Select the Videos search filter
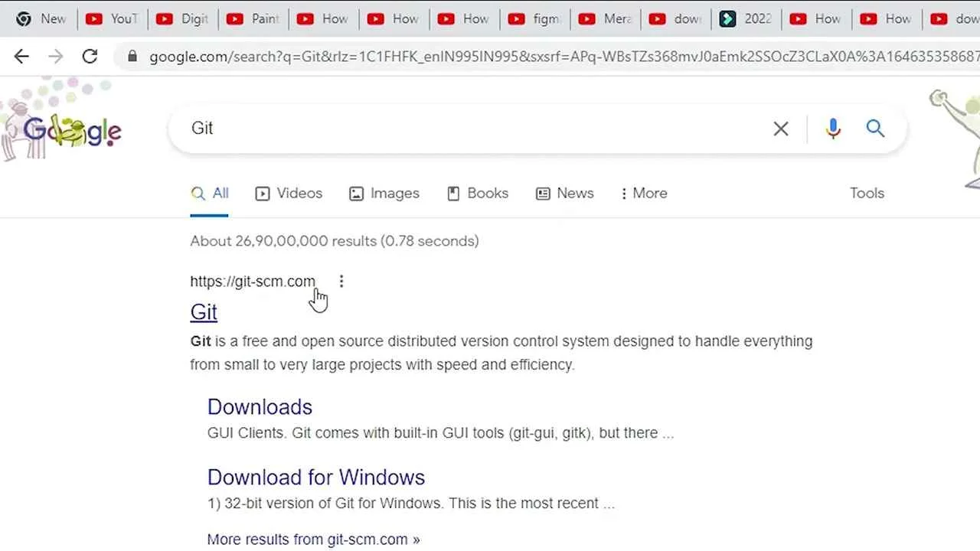The image size is (980, 551). click(x=289, y=194)
